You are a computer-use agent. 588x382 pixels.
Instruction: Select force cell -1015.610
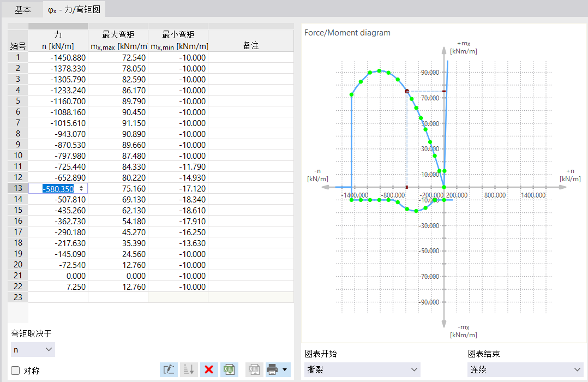58,123
